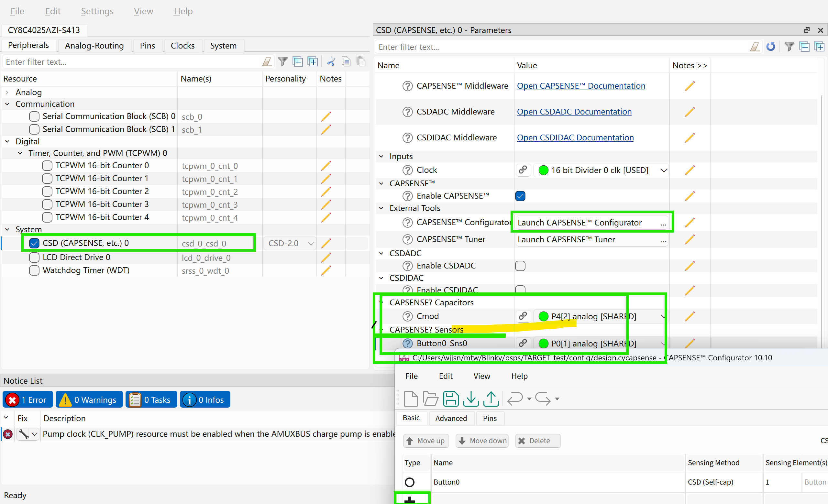Open Edit menu in CAPSENSE Configurator window
This screenshot has height=504, width=828.
click(x=446, y=376)
